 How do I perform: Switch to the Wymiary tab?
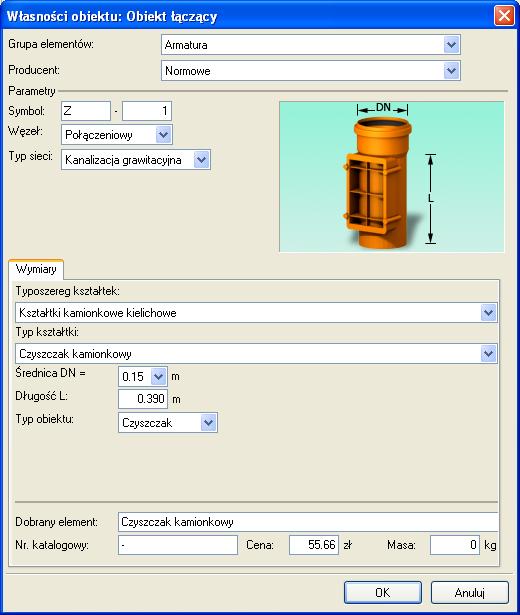pos(36,269)
